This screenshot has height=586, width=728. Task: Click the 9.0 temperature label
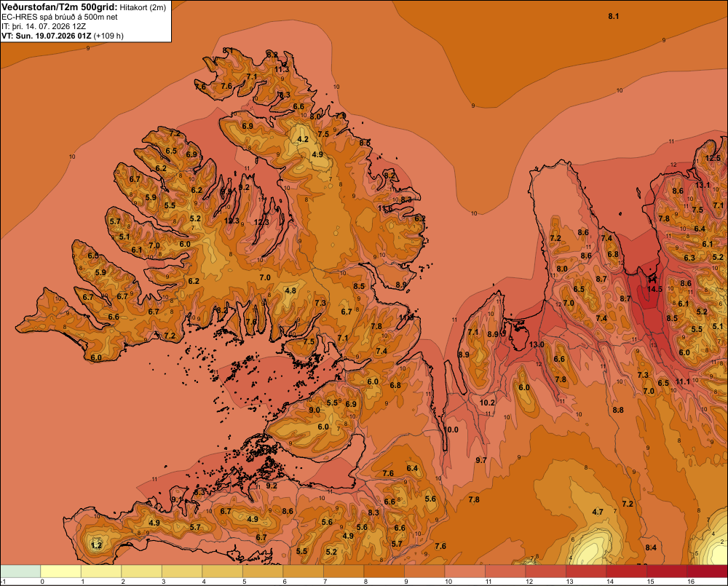tap(314, 410)
